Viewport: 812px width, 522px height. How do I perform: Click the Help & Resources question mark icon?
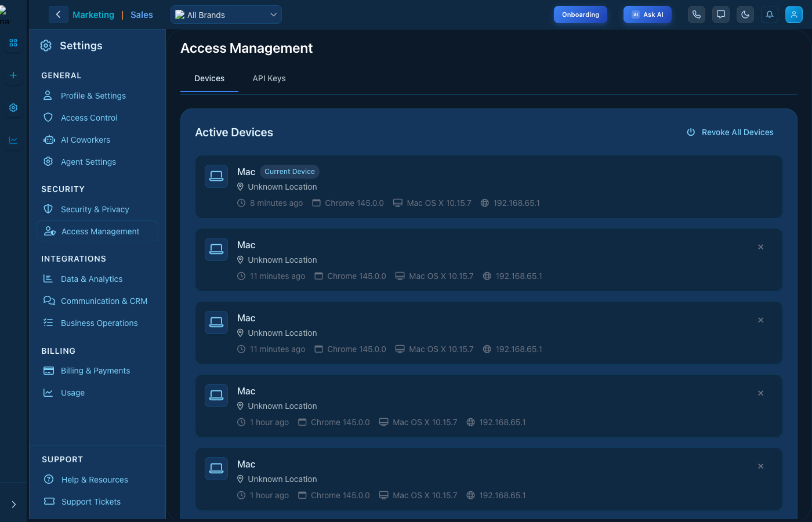pos(49,480)
